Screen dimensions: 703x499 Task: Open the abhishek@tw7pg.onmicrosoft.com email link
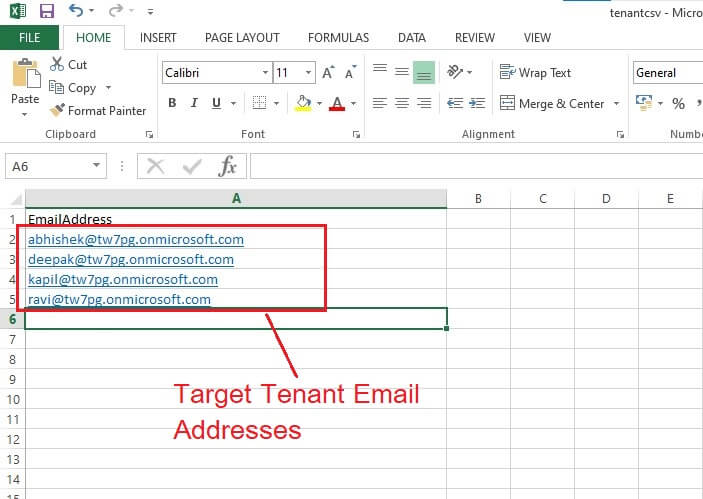coord(136,240)
